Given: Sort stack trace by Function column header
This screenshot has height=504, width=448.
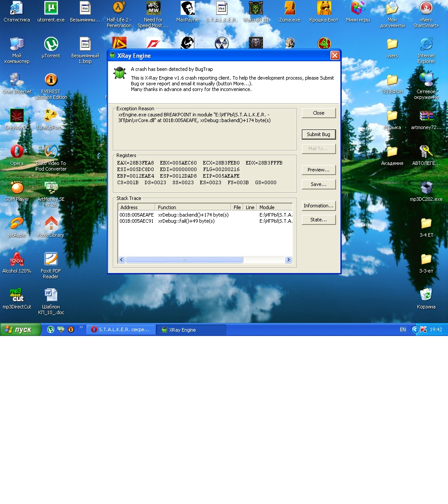Looking at the screenshot, I should (x=193, y=207).
